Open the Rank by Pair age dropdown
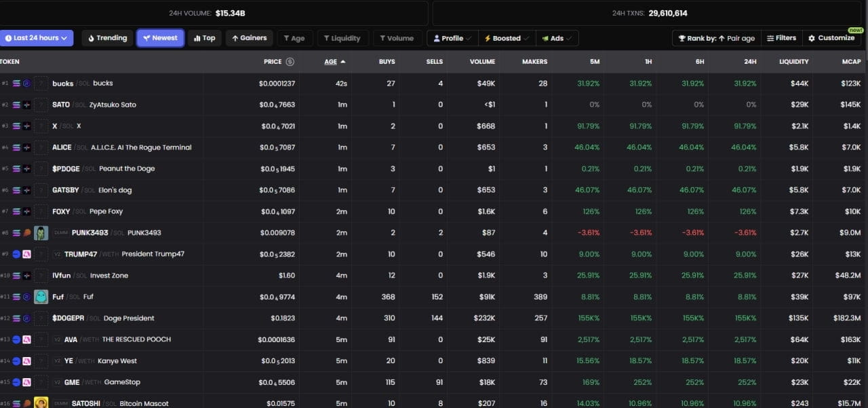Screen dimensions: 868x408 coord(716,38)
